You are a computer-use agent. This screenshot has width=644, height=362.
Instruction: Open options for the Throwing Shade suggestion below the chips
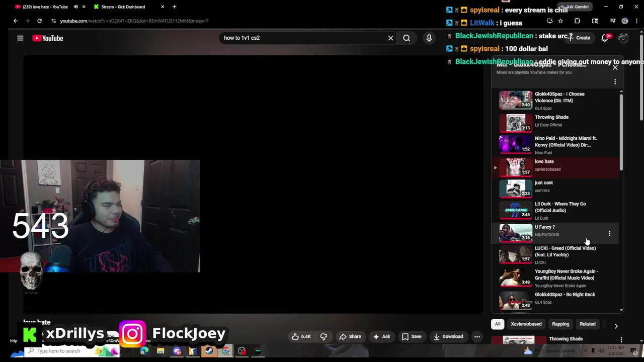point(621,340)
